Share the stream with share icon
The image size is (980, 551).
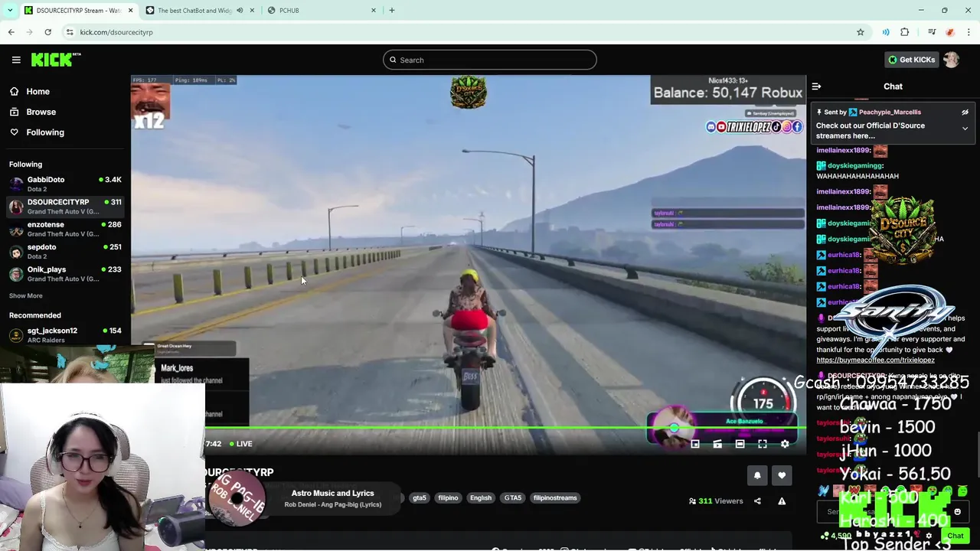pos(757,501)
